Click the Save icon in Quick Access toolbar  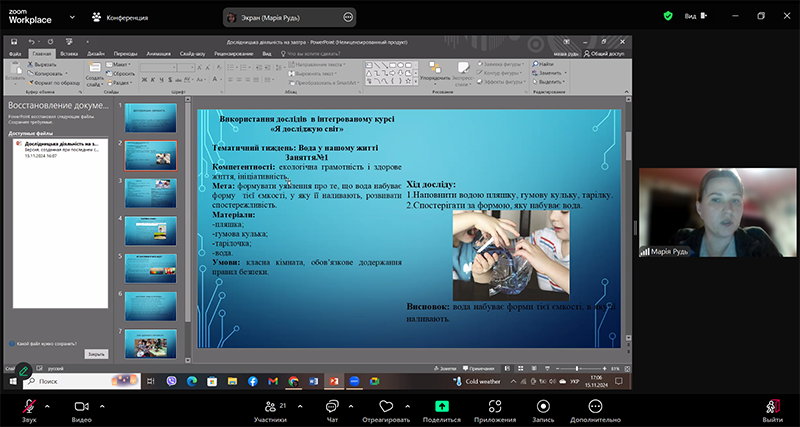click(x=14, y=42)
